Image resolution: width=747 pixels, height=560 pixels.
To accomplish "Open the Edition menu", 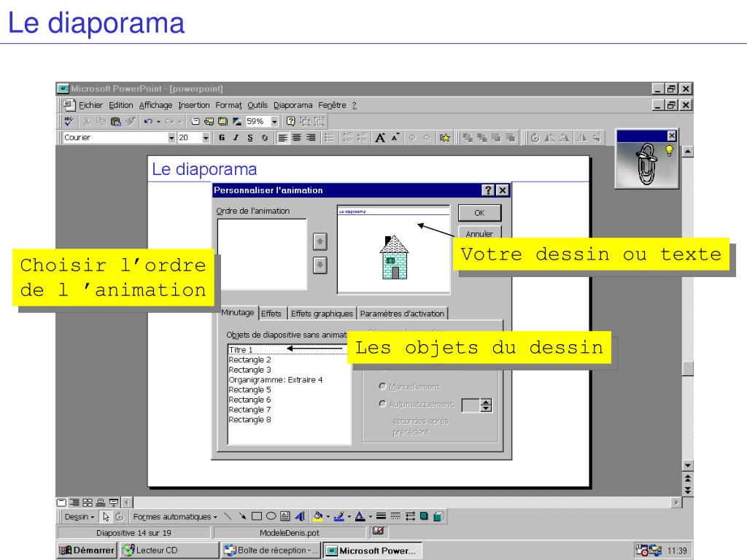I will [x=120, y=105].
